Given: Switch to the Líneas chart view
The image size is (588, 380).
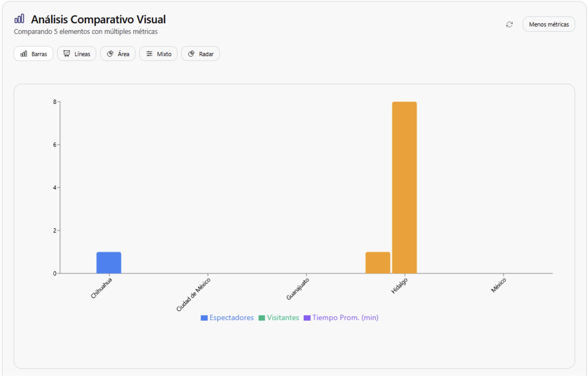Looking at the screenshot, I should pyautogui.click(x=77, y=54).
